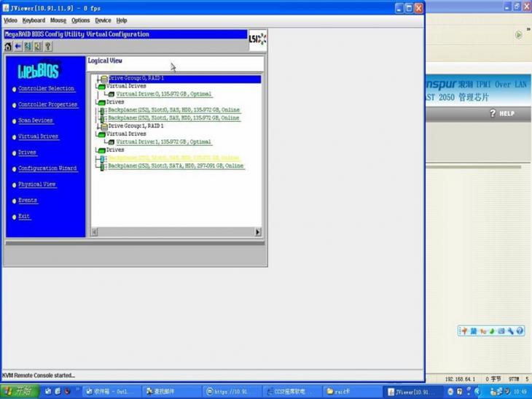Image resolution: width=532 pixels, height=399 pixels.
Task: Open the Device menu
Action: pos(103,20)
